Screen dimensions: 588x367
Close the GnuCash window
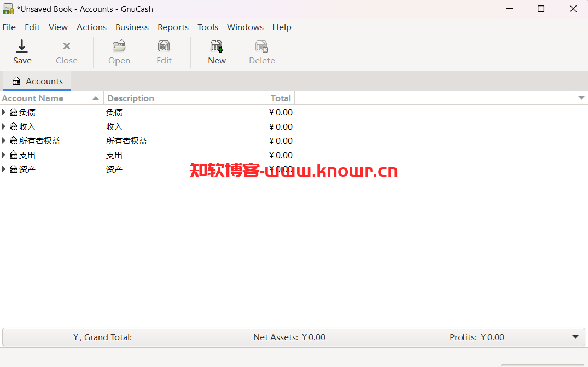coord(573,9)
